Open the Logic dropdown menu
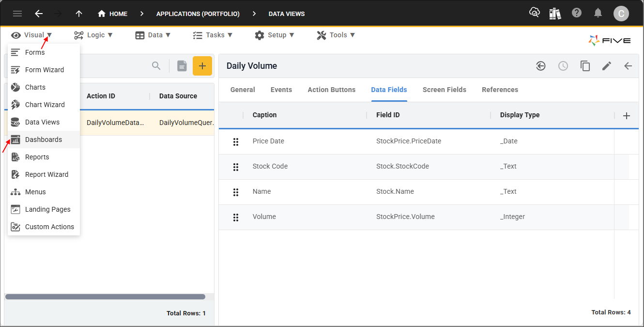This screenshot has width=644, height=327. pyautogui.click(x=93, y=35)
